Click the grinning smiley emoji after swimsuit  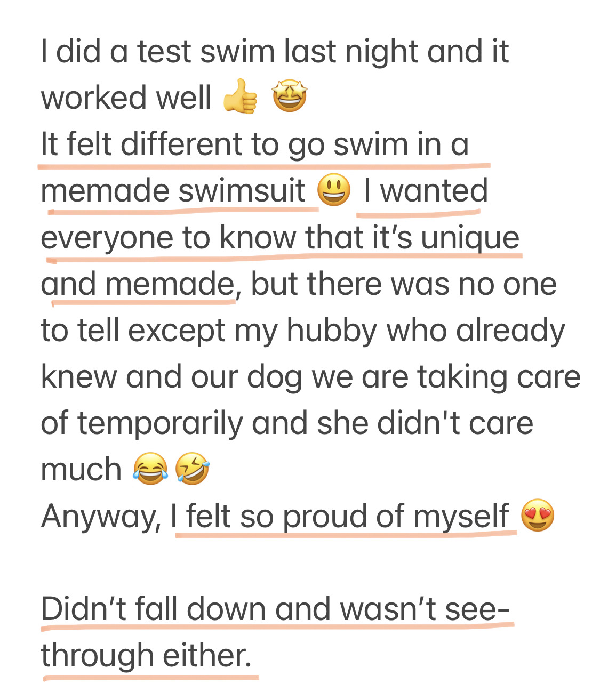(x=334, y=191)
